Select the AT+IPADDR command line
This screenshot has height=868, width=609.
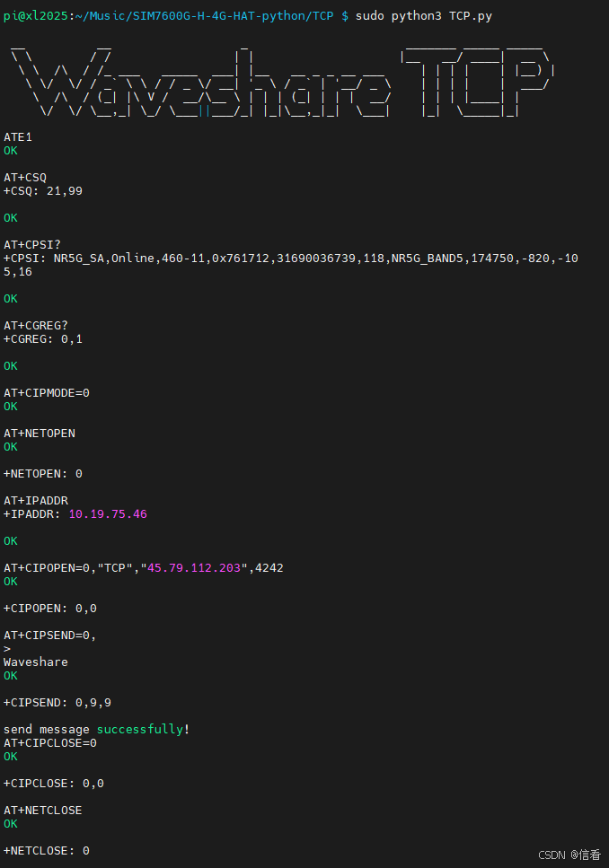coord(35,501)
